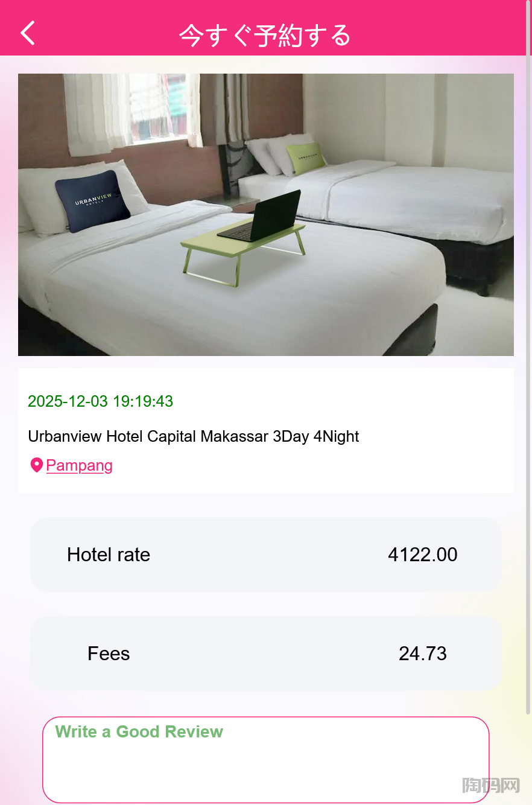Select the 4122.00 rate amount

coord(422,555)
